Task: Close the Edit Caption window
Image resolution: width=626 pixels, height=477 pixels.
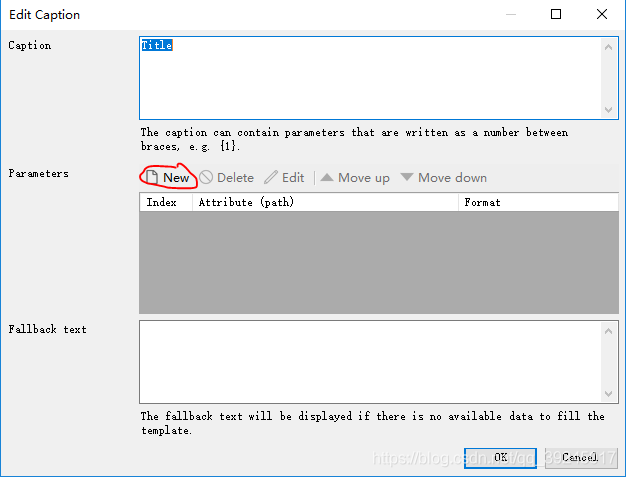Action: click(601, 15)
